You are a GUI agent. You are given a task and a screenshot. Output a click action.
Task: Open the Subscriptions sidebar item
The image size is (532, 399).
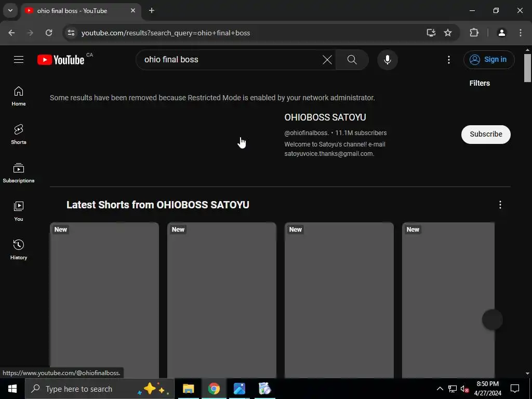19,173
